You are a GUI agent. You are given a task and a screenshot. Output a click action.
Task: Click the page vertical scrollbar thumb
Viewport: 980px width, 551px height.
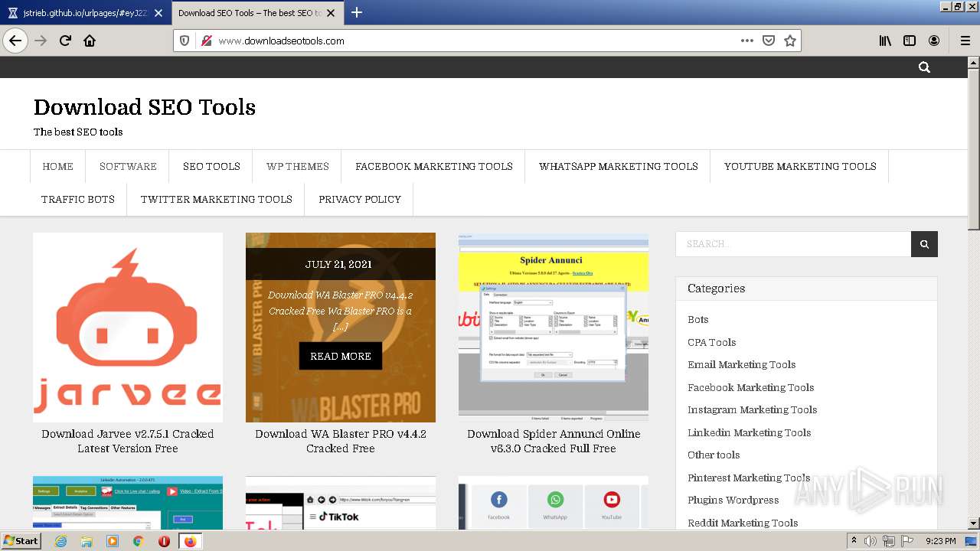(973, 149)
